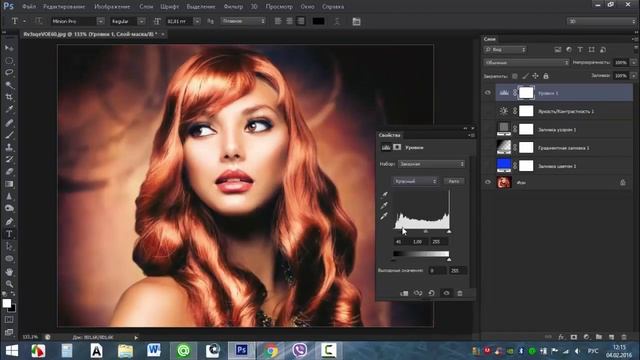View previous state in Properties panel

click(418, 293)
